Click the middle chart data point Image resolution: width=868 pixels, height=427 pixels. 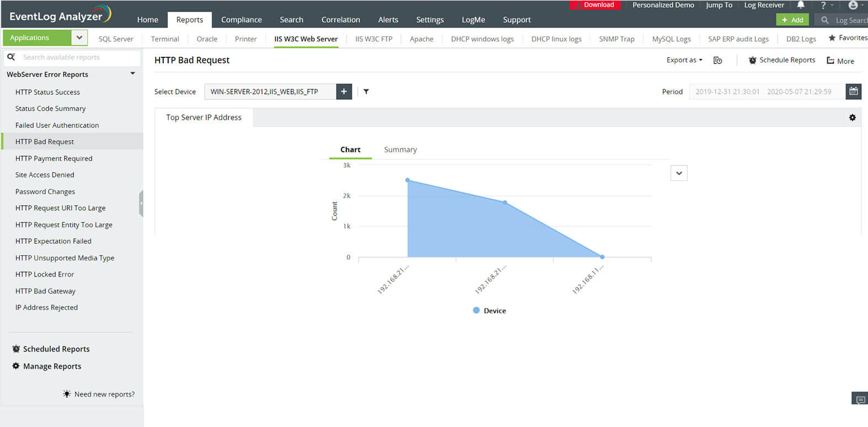505,202
